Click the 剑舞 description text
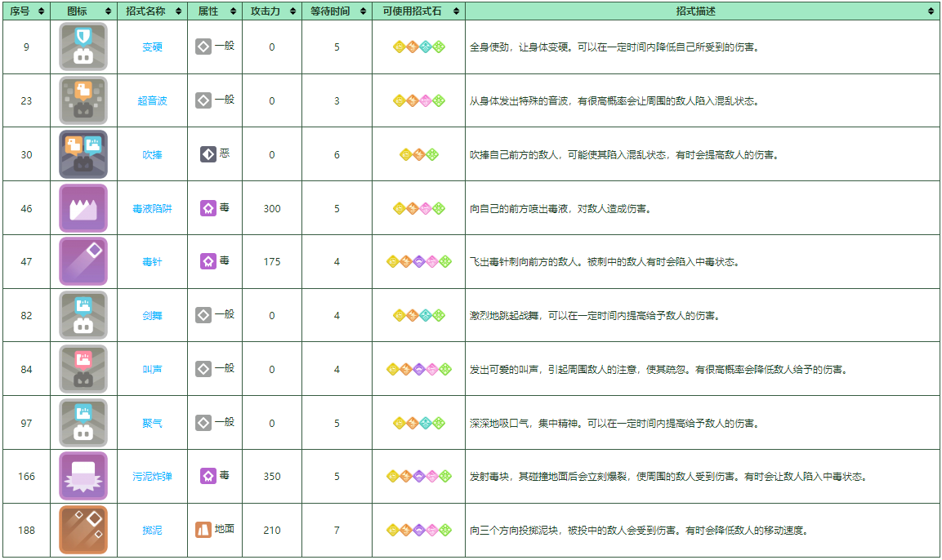Screen dimensions: 942x560 (594, 316)
